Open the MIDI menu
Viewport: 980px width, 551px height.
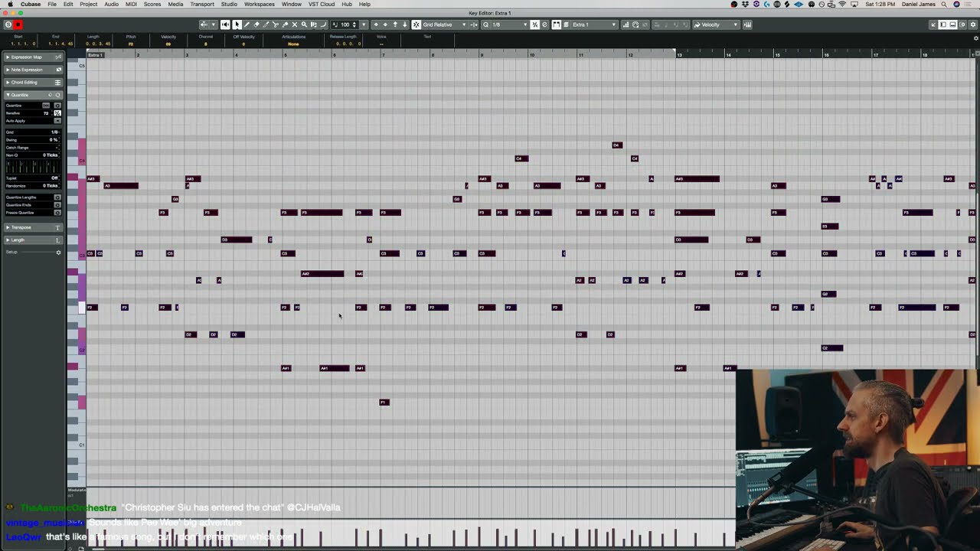click(x=131, y=4)
